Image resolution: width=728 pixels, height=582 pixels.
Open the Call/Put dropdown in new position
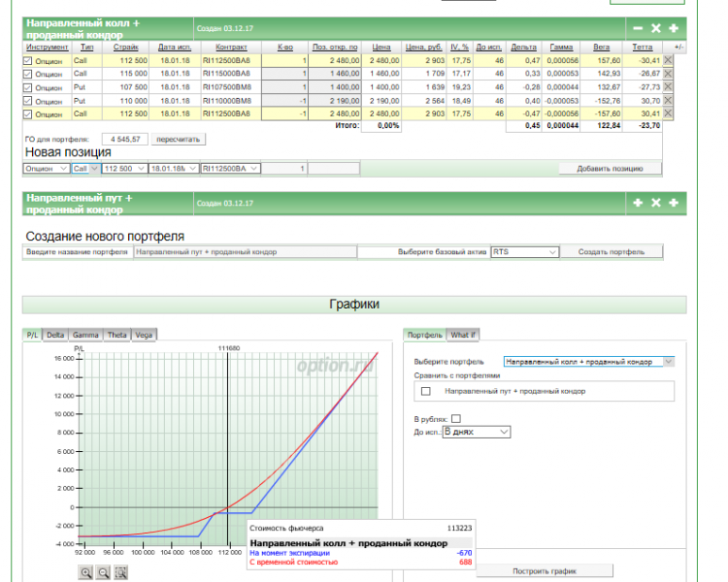[85, 169]
